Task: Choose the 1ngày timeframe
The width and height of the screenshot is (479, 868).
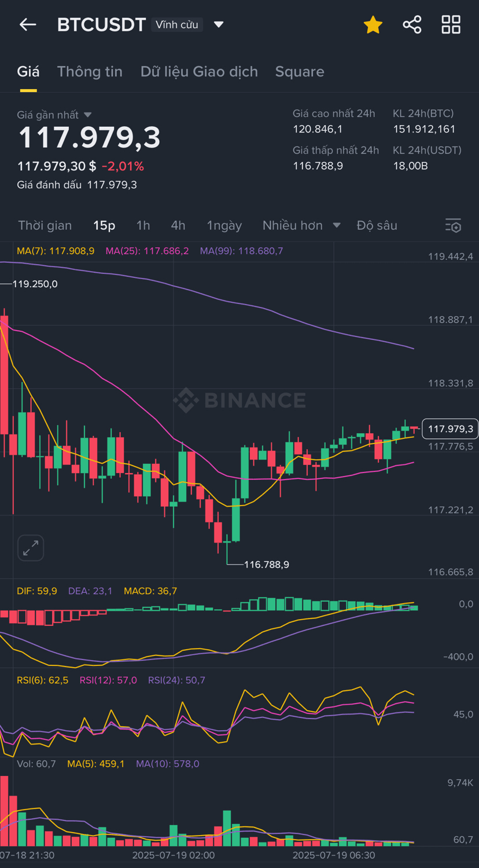Action: point(224,225)
